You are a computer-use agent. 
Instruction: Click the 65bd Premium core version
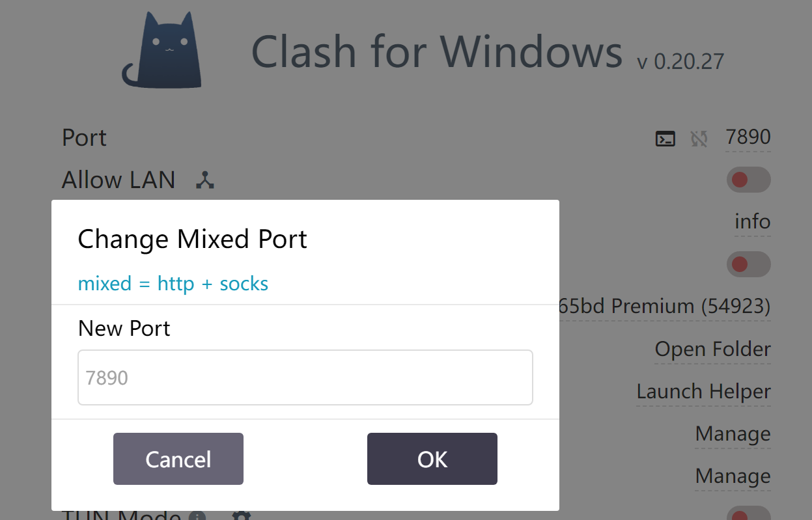tap(664, 306)
